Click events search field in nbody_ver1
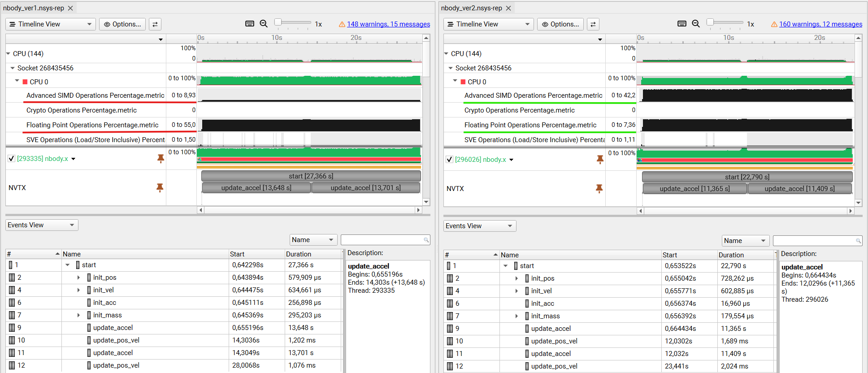The height and width of the screenshot is (373, 868). [386, 240]
